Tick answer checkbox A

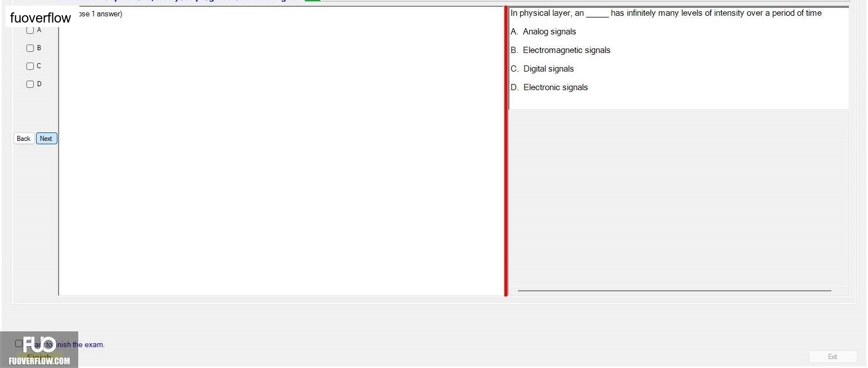click(30, 30)
